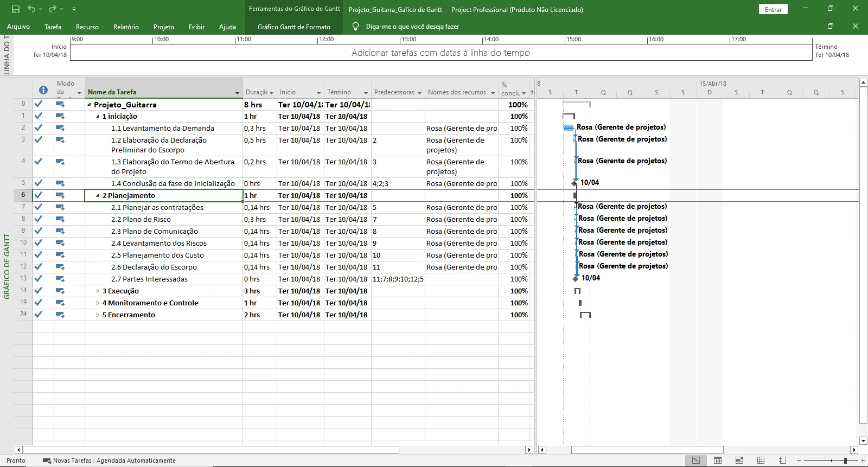Open the Nome da Tarefa filter dropdown
This screenshot has height=467, width=868.
237,93
